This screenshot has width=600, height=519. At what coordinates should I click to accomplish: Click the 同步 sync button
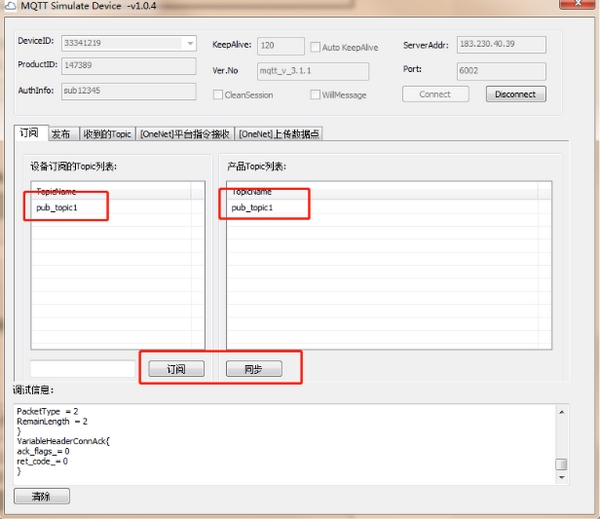pos(253,369)
